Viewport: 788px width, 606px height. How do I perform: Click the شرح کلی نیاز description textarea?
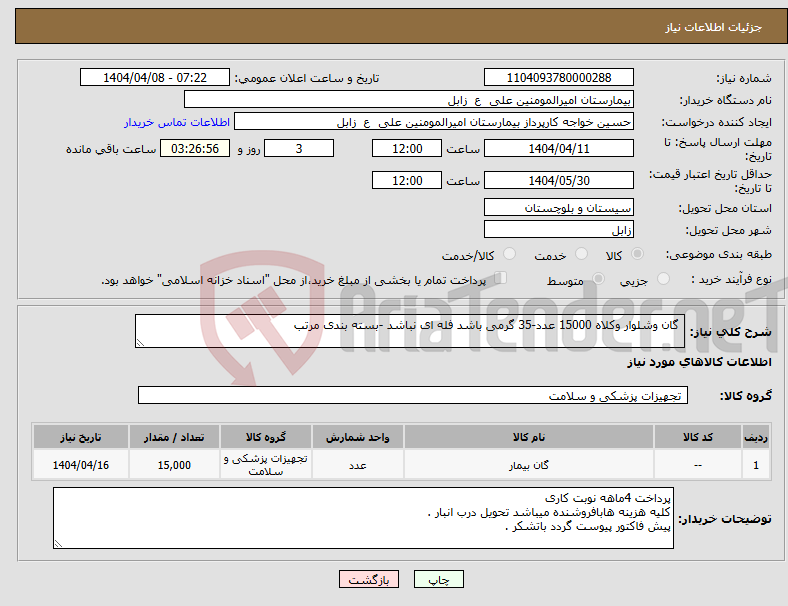(x=410, y=331)
